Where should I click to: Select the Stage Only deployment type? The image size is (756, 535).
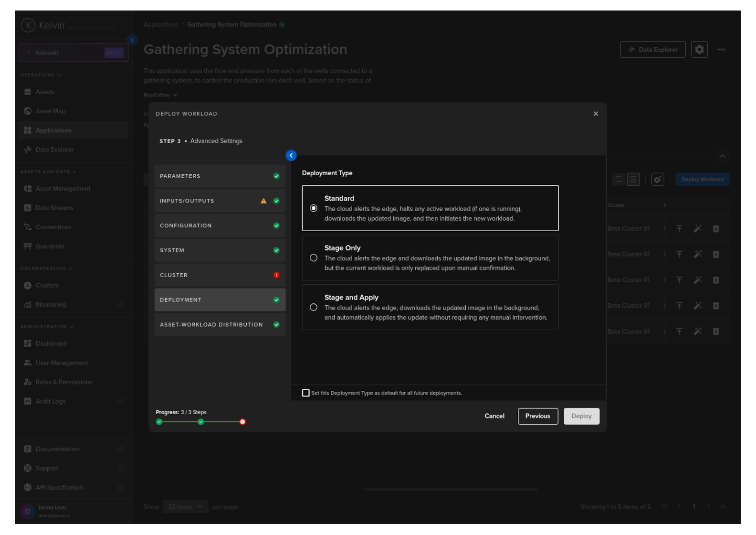[x=314, y=258]
